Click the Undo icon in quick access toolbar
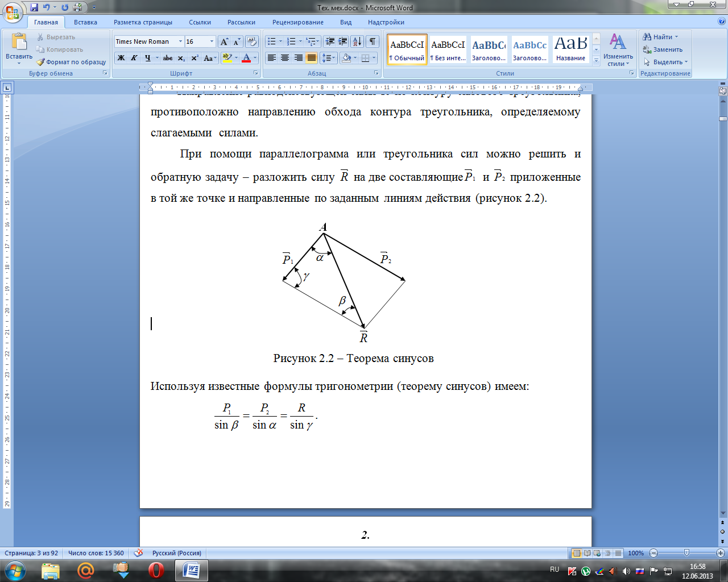The image size is (728, 582). point(46,7)
